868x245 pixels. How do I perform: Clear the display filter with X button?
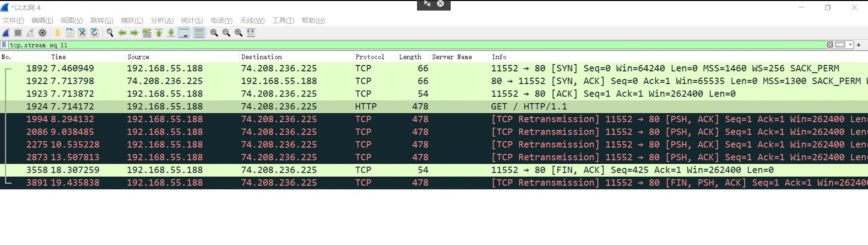pyautogui.click(x=830, y=45)
